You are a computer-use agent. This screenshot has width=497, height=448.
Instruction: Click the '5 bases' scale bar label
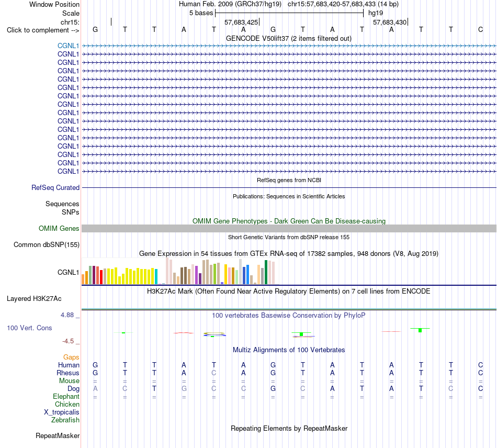tap(201, 13)
